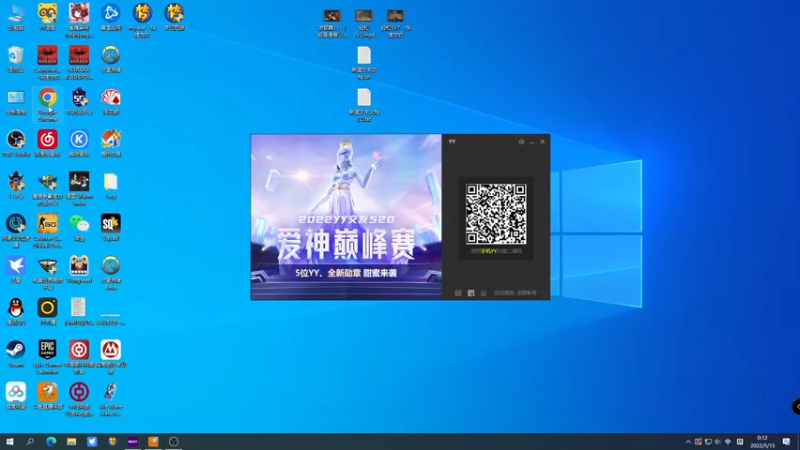
Task: Expand hidden system tray icons chevron
Action: pyautogui.click(x=688, y=442)
